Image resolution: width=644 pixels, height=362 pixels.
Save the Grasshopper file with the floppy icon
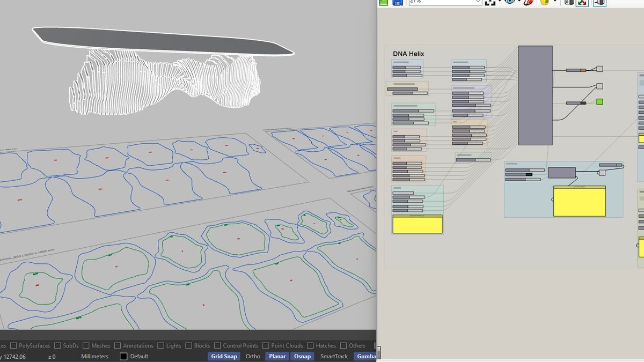coord(398,2)
